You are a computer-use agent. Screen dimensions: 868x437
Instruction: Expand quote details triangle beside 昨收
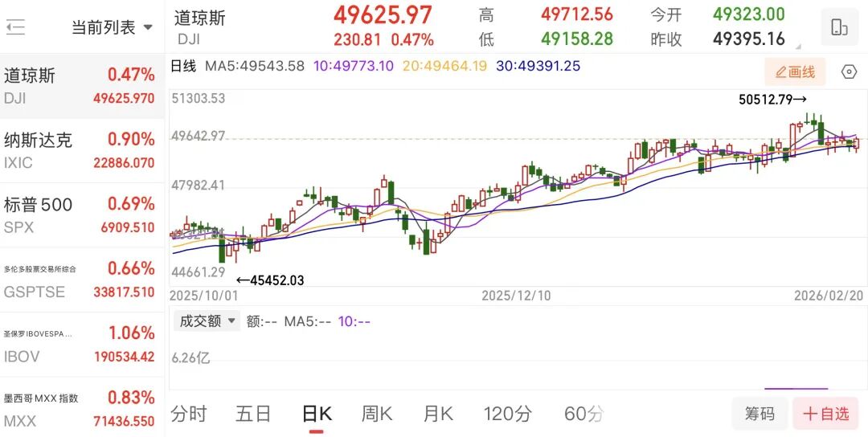point(797,46)
